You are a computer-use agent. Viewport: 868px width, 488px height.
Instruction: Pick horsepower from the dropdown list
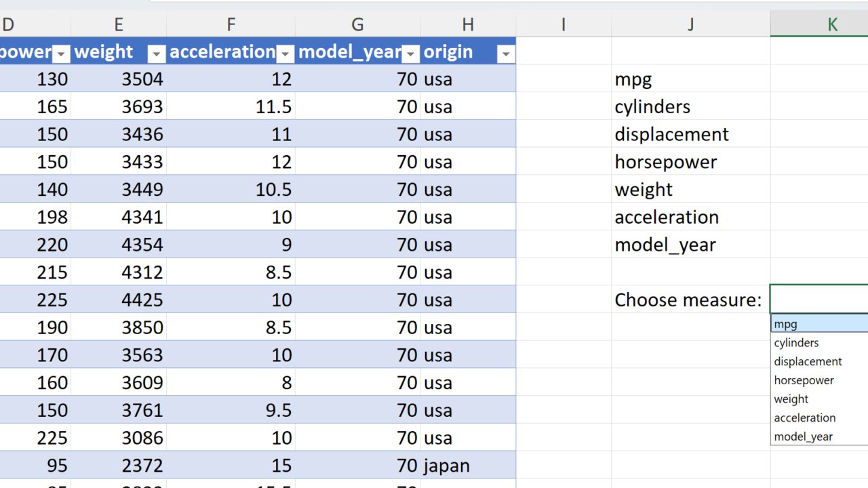click(804, 380)
